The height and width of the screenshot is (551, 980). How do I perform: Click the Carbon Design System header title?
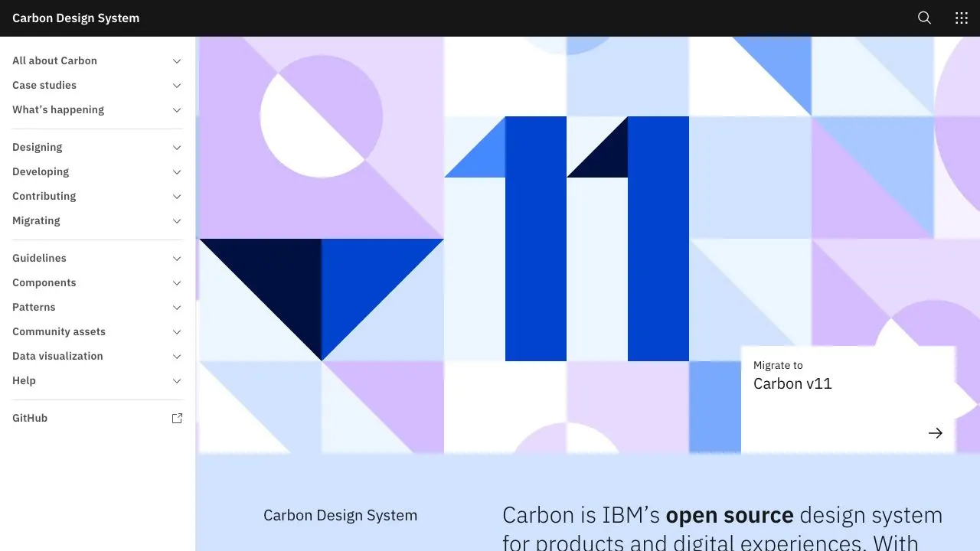pyautogui.click(x=76, y=18)
